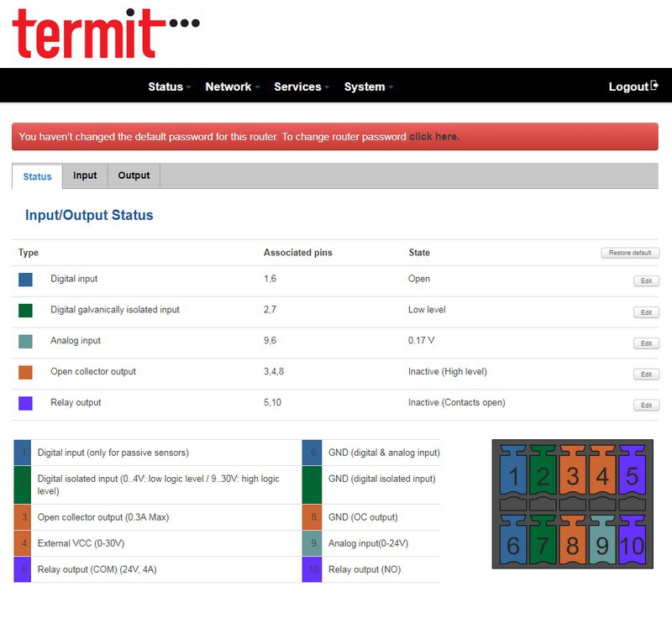
Task: Click pin 2 on connector diagram
Action: [543, 477]
